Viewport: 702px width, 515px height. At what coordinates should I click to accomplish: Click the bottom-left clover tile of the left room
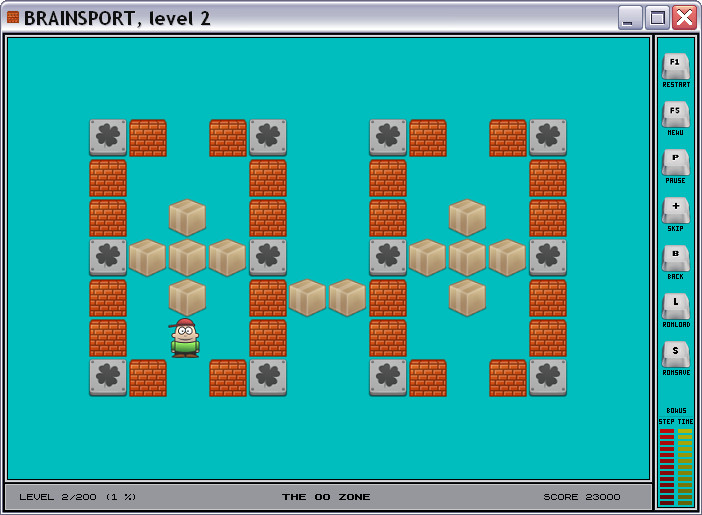point(108,378)
